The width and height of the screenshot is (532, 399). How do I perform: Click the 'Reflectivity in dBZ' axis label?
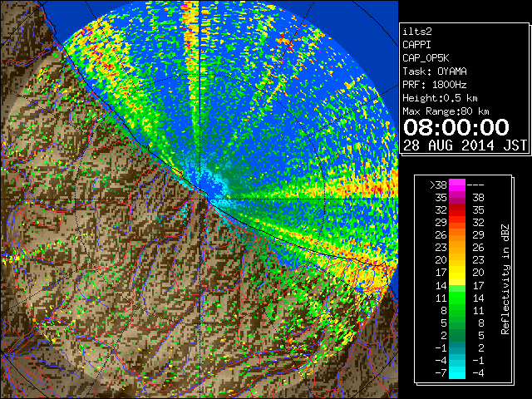tap(505, 279)
